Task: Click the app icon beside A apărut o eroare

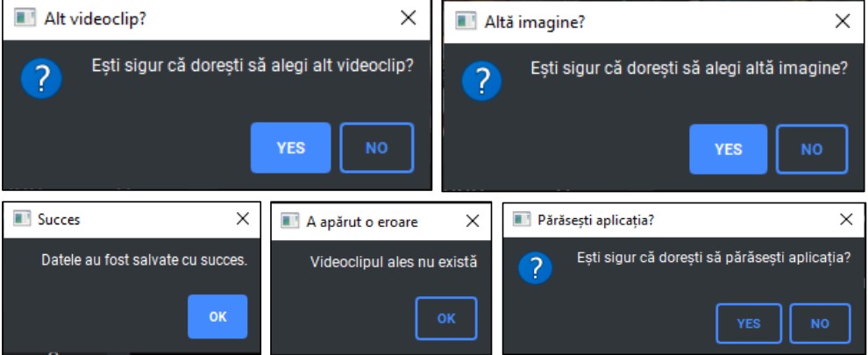Action: pyautogui.click(x=289, y=222)
